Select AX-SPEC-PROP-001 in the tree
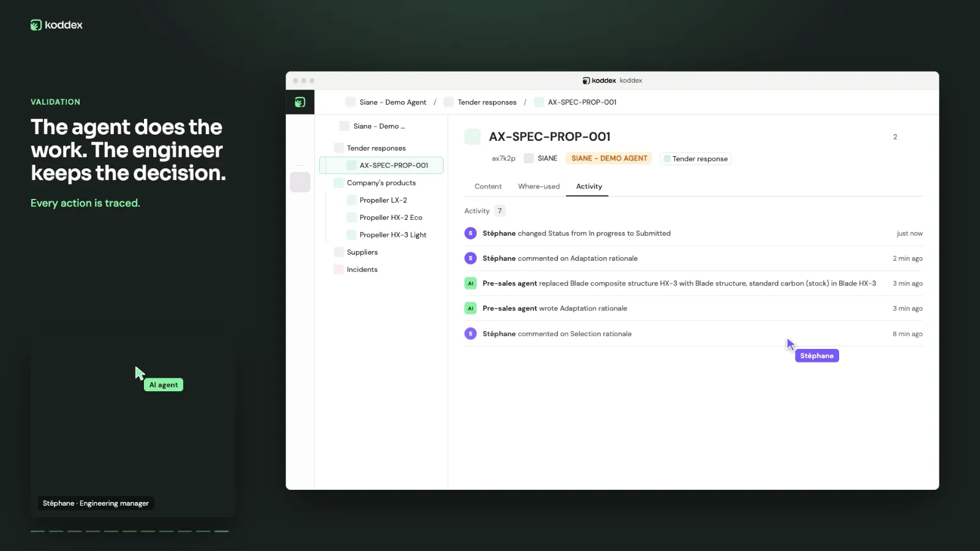This screenshot has height=551, width=980. click(381, 165)
